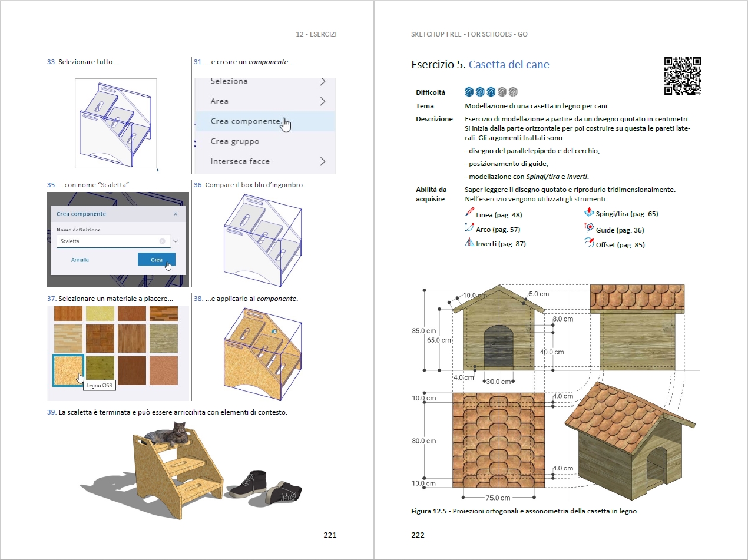Select the Crea gruppo menu entry
The width and height of the screenshot is (748, 560).
coord(235,141)
